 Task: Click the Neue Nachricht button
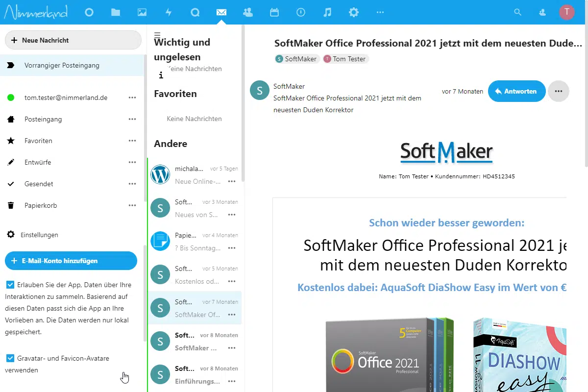point(73,40)
